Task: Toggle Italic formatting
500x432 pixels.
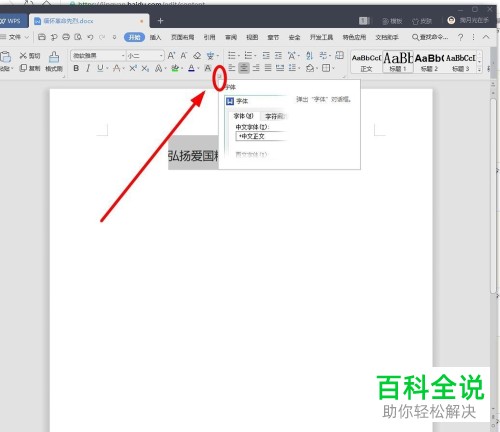Action: (88, 68)
